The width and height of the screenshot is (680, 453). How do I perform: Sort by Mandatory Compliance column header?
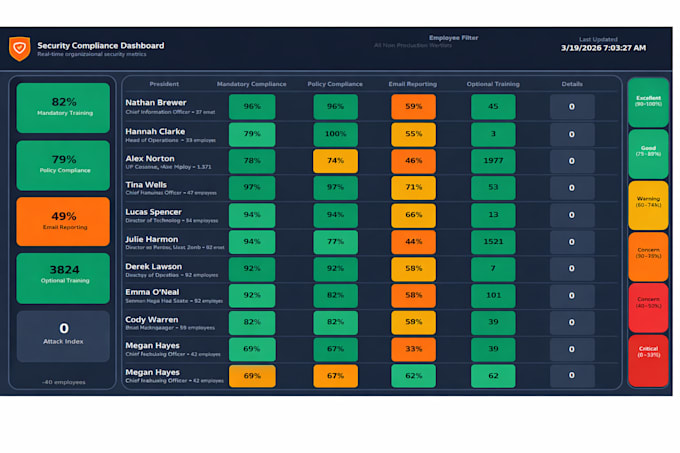click(x=252, y=84)
